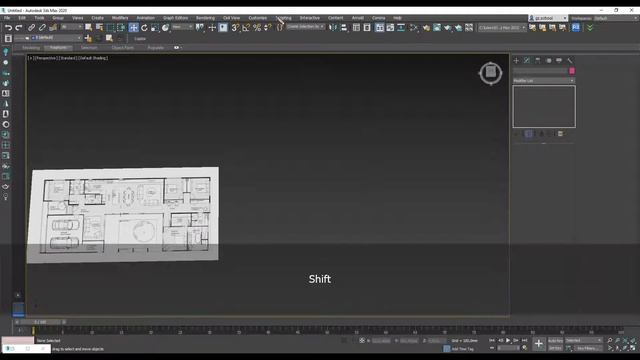Click the Auto Key button

pos(555,340)
